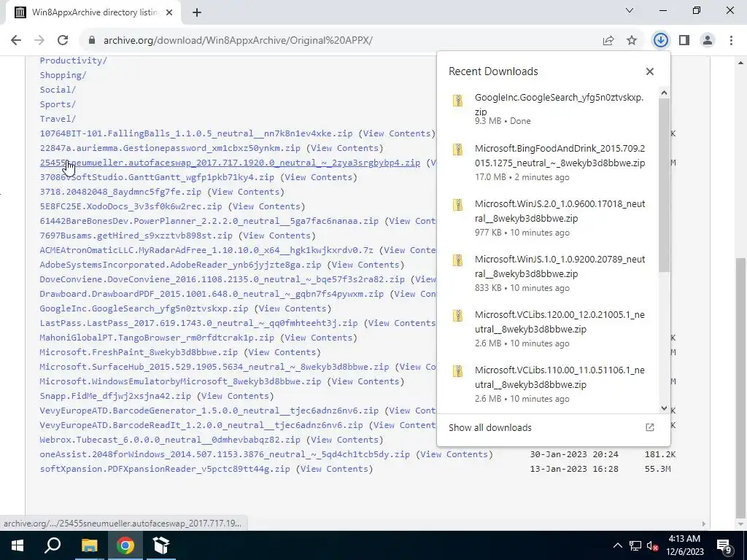Download 61442BareBonesDev.PowerPlanner zip
The width and height of the screenshot is (747, 560).
click(x=209, y=221)
